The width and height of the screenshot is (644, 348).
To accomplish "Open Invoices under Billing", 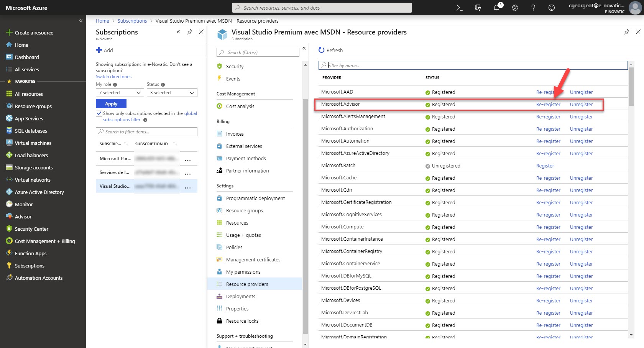I will [235, 134].
